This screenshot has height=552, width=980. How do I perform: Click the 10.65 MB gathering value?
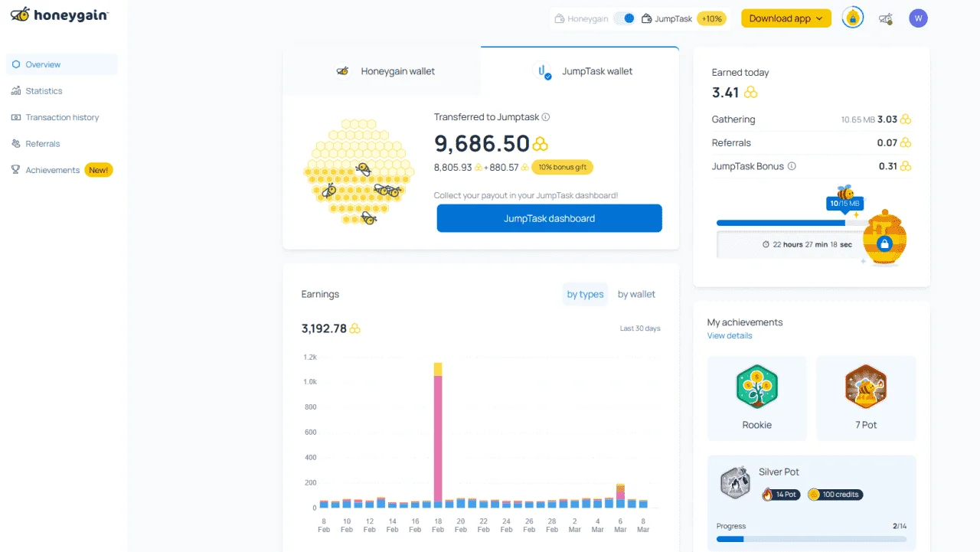coord(857,120)
